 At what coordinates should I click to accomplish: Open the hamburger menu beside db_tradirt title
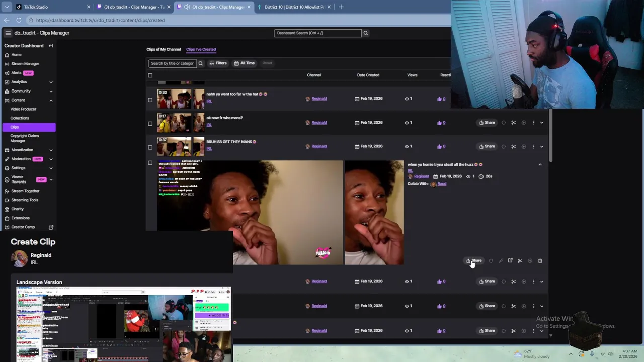click(x=8, y=33)
